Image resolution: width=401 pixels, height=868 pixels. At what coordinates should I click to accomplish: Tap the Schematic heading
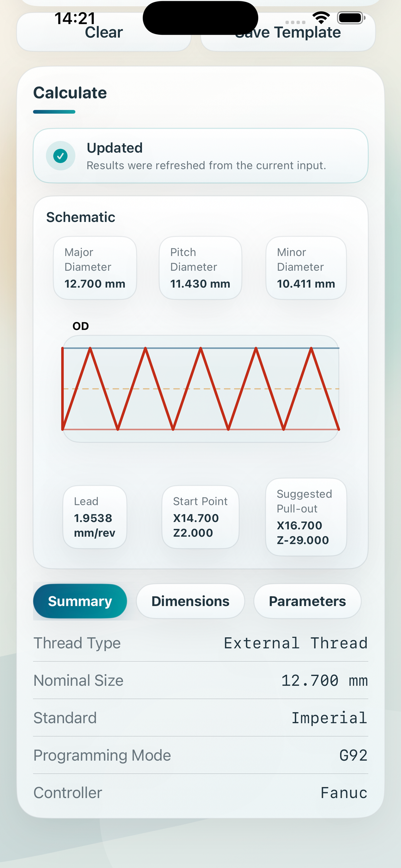(x=80, y=217)
